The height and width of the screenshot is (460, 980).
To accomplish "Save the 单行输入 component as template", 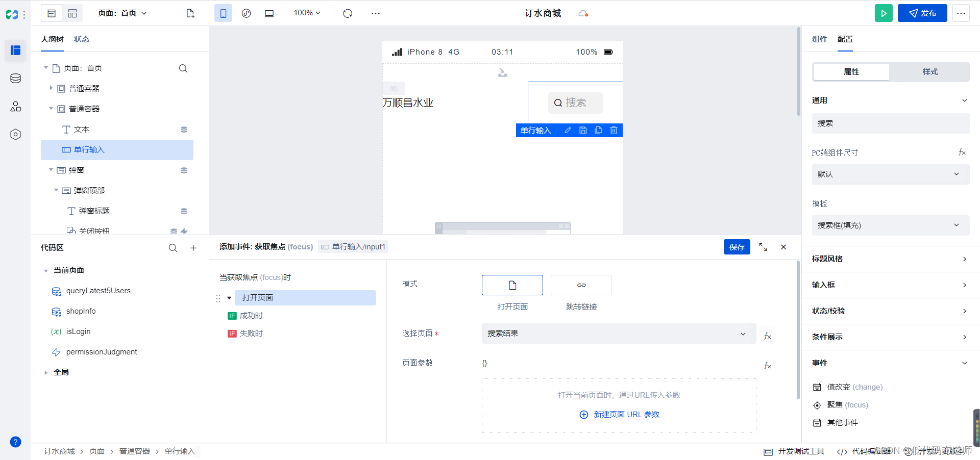I will pyautogui.click(x=583, y=131).
